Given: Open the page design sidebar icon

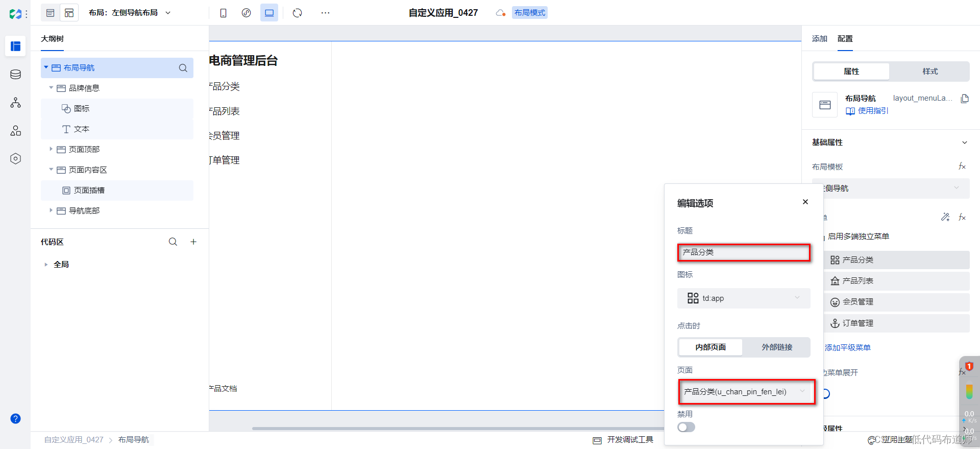Looking at the screenshot, I should point(15,46).
